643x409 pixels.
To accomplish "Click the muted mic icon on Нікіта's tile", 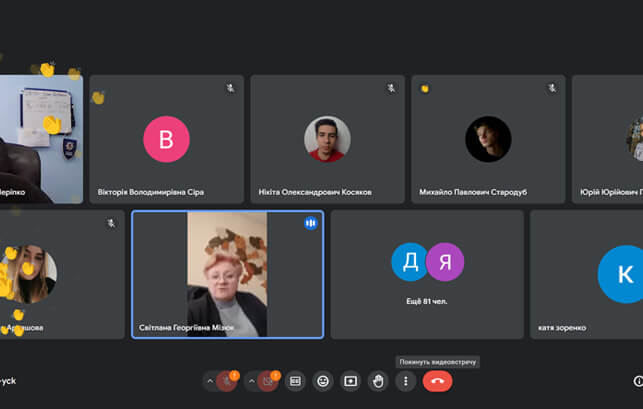I will [391, 88].
